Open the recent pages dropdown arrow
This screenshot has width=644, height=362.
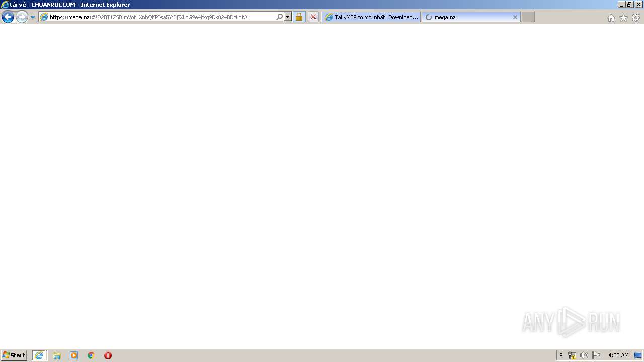pos(33,17)
